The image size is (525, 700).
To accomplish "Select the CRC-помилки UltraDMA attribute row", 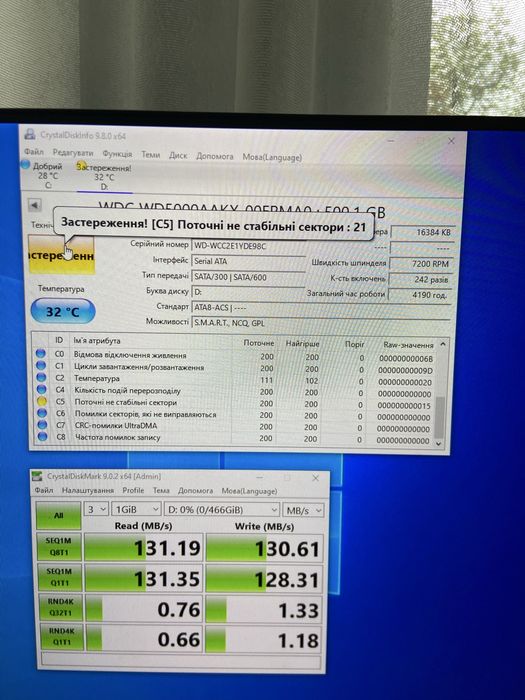I will (x=232, y=427).
